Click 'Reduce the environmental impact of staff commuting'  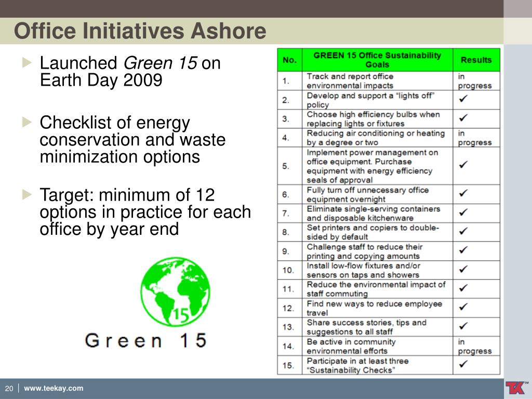377,289
